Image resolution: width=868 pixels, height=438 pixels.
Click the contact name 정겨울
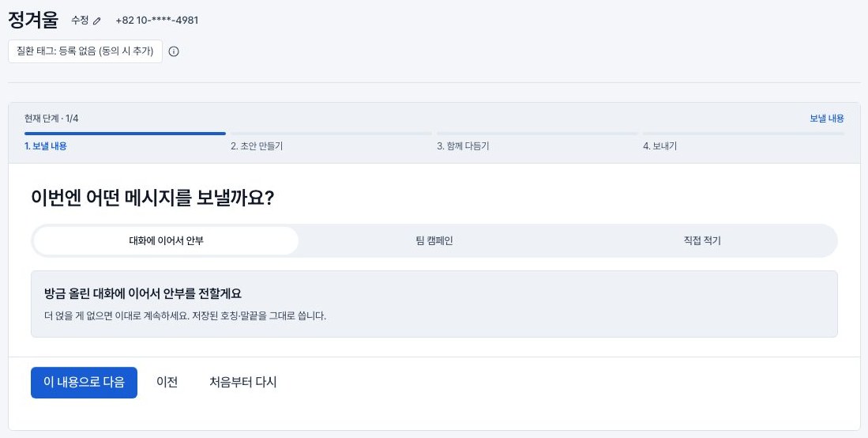coord(33,20)
